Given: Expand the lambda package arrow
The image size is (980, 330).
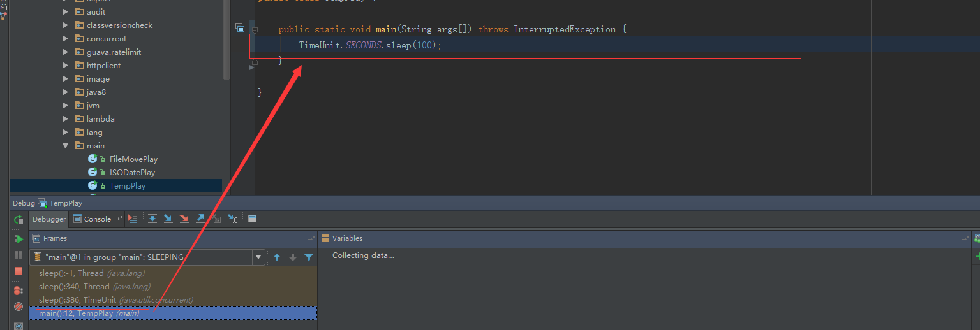Looking at the screenshot, I should tap(66, 119).
